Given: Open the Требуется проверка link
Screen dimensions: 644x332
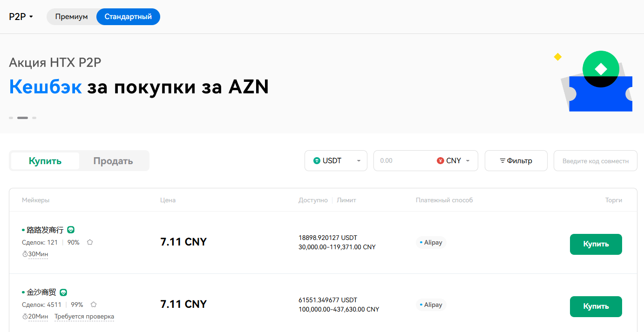Looking at the screenshot, I should coord(84,316).
